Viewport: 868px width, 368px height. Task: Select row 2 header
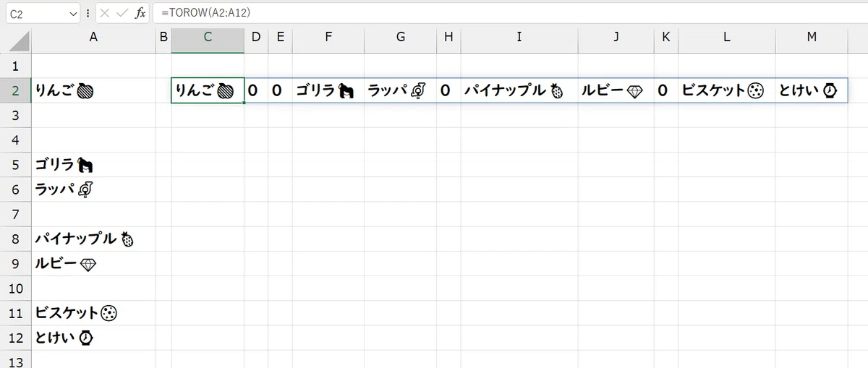pyautogui.click(x=16, y=90)
